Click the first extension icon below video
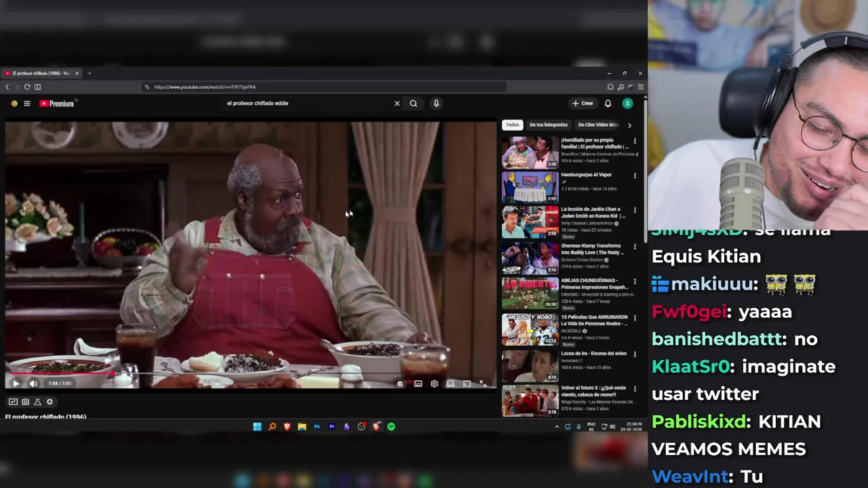 point(13,402)
